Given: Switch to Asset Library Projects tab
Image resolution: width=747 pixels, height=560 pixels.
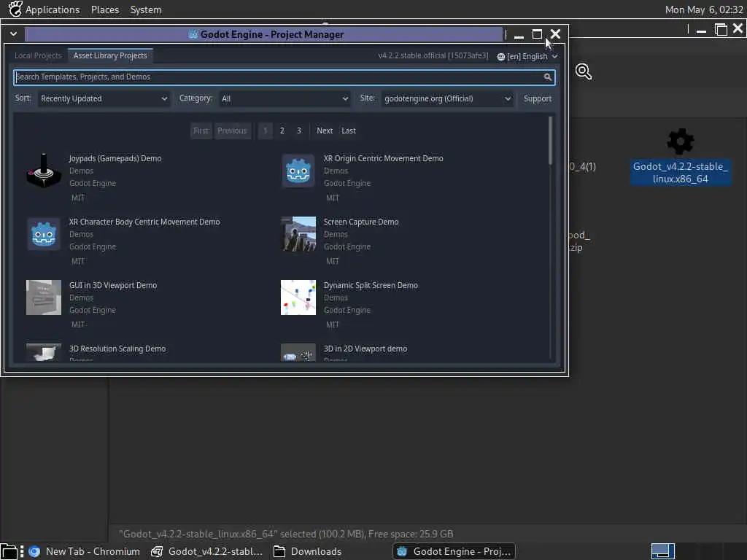Looking at the screenshot, I should click(110, 55).
